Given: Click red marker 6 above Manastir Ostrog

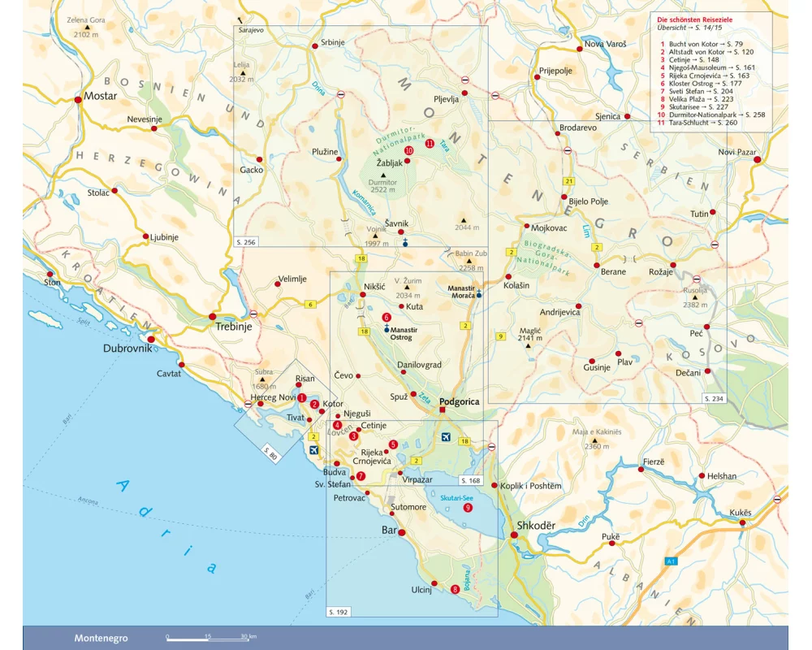Looking at the screenshot, I should coord(387,317).
